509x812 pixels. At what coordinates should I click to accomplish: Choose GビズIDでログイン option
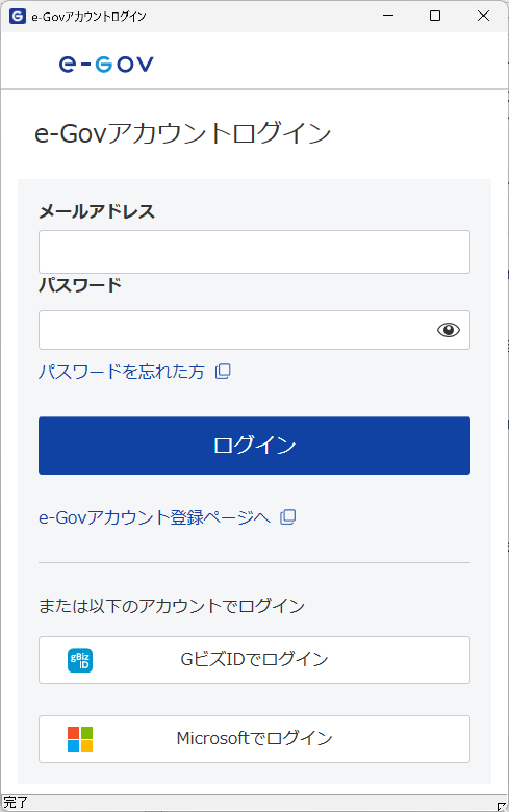click(254, 660)
